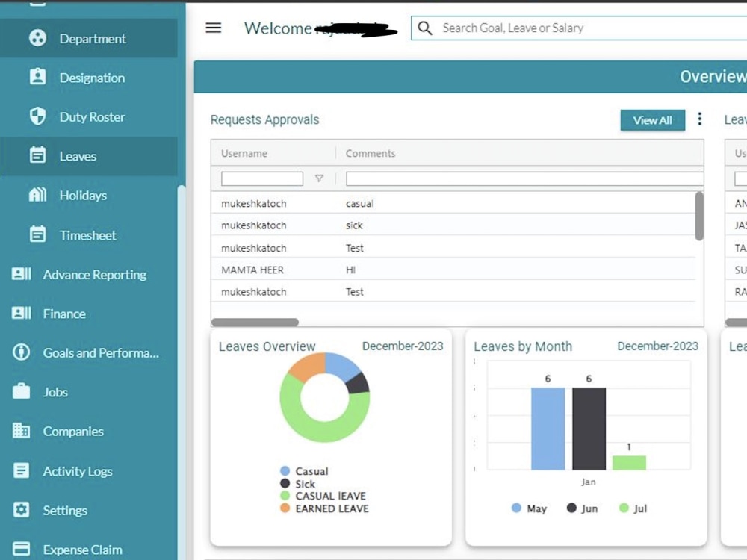Screen dimensions: 747x560
Task: Toggle the CASUAL lEAVE legend swatch
Action: [x=285, y=496]
